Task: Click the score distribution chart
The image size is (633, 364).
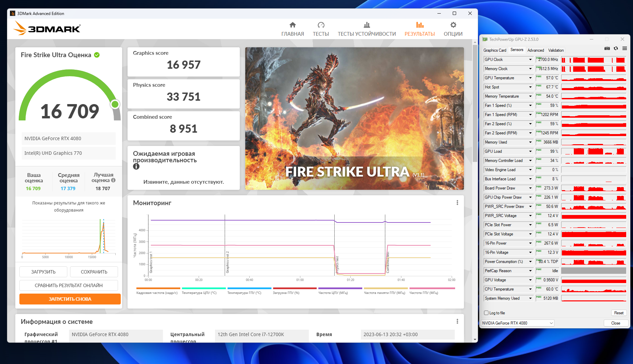Action: (x=69, y=236)
